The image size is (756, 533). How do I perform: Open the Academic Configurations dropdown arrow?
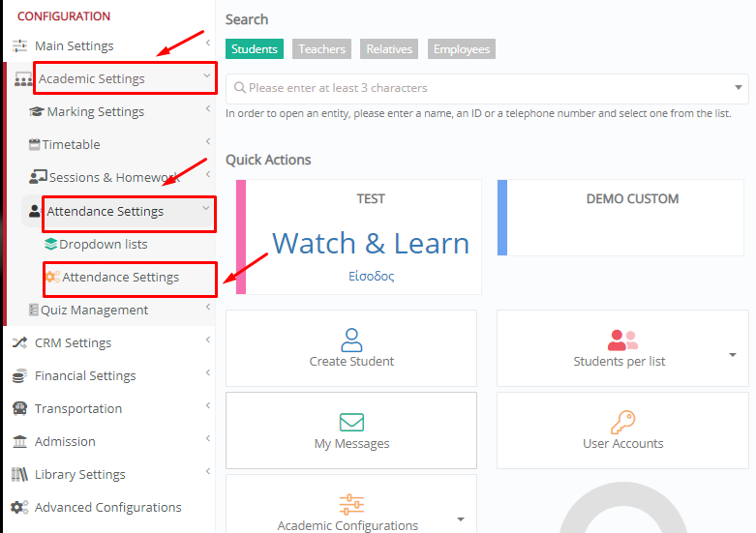pos(461,519)
